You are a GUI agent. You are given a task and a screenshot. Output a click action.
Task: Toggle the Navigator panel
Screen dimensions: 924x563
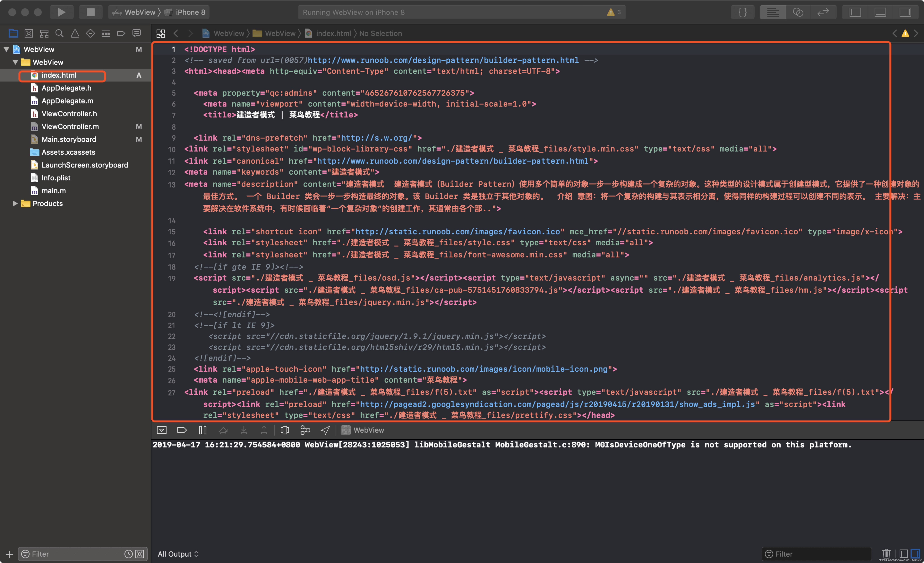855,12
